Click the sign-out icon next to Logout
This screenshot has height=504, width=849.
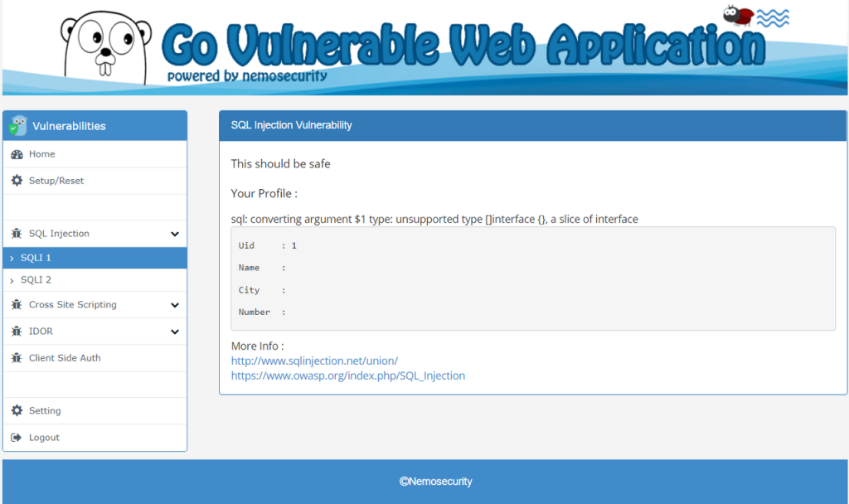point(17,438)
